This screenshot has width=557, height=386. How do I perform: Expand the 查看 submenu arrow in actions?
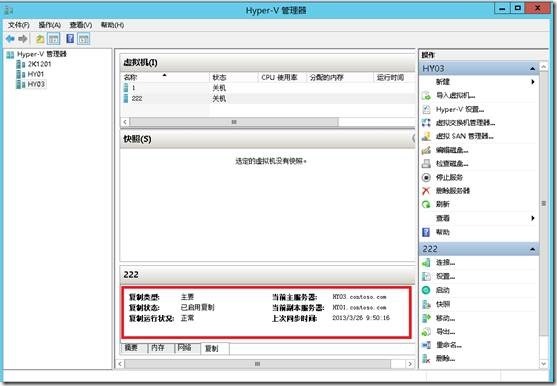click(532, 218)
